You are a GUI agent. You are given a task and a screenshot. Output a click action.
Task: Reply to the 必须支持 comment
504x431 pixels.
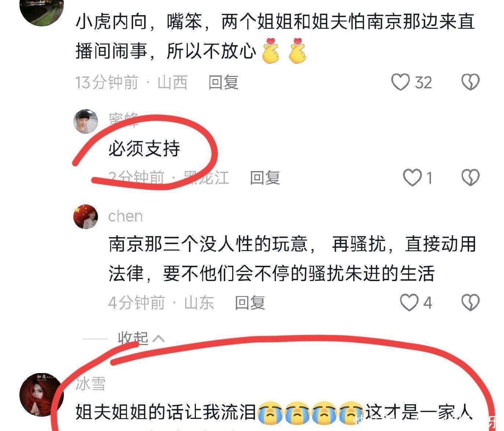pos(265,178)
